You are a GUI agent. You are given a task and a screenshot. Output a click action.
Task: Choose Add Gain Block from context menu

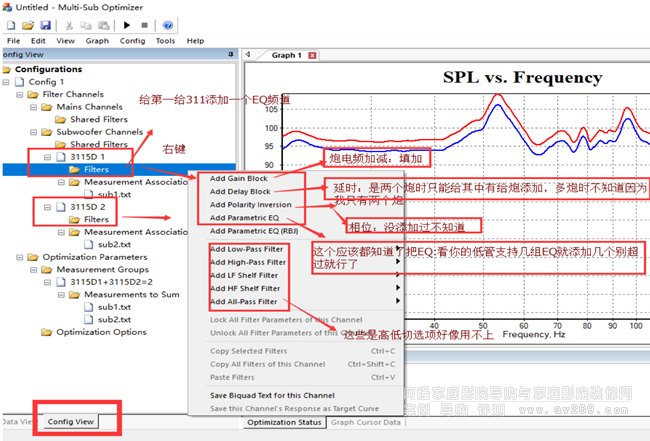click(x=240, y=178)
